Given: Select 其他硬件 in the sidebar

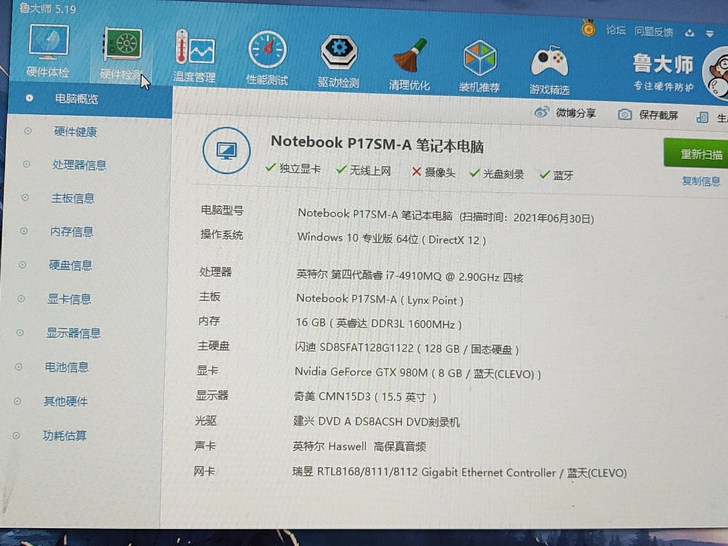Looking at the screenshot, I should [65, 401].
